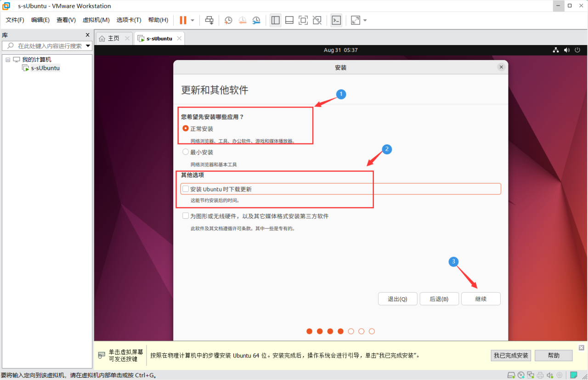This screenshot has width=588, height=380.
Task: Enter full screen mode icon
Action: click(303, 20)
